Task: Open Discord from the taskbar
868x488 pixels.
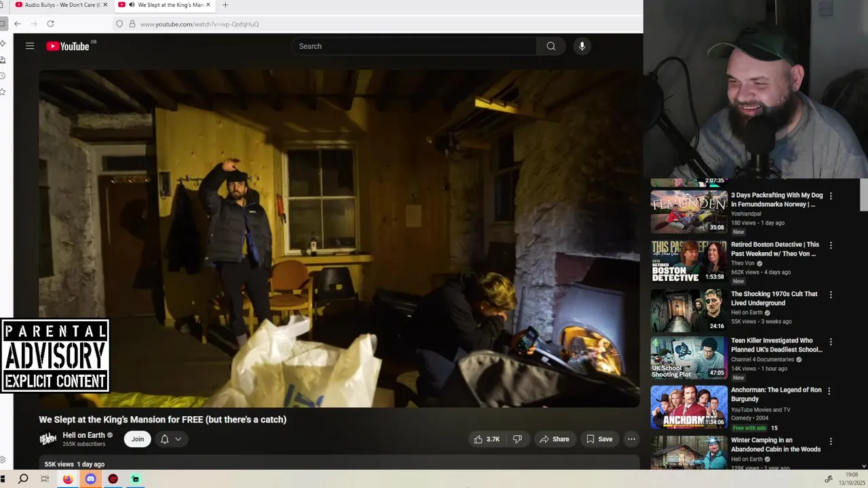Action: pyautogui.click(x=90, y=479)
